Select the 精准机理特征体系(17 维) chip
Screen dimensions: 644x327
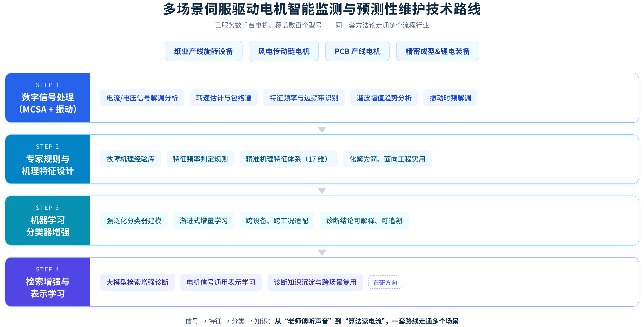tap(289, 159)
